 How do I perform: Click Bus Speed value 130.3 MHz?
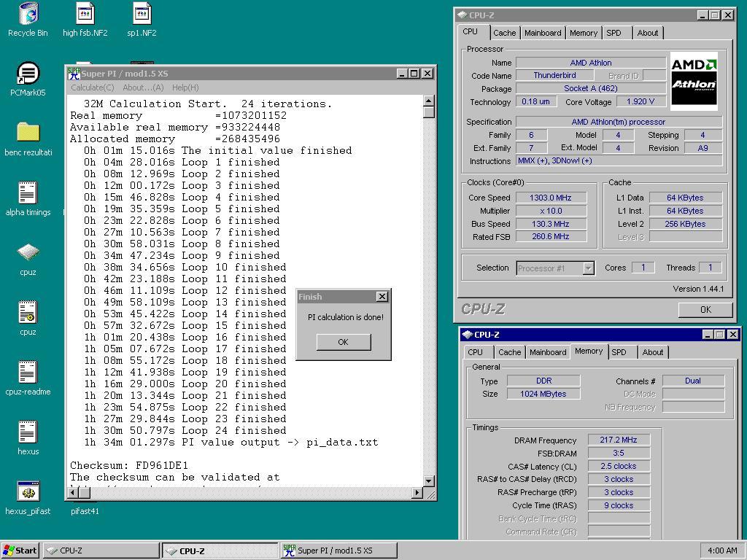[x=551, y=224]
